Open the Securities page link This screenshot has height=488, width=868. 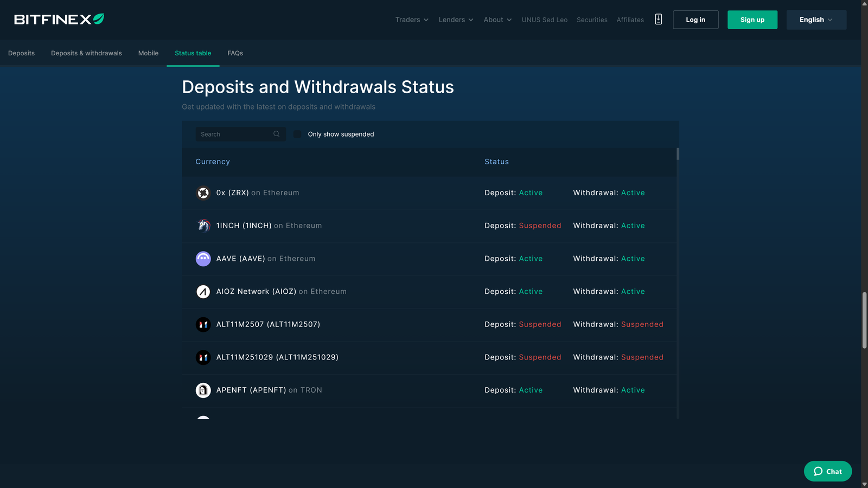pyautogui.click(x=591, y=20)
